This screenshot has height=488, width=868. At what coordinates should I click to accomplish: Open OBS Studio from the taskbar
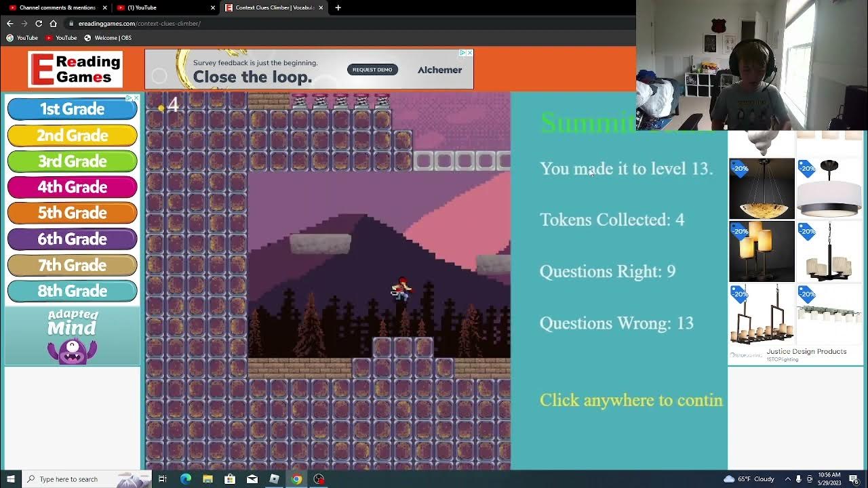(319, 479)
